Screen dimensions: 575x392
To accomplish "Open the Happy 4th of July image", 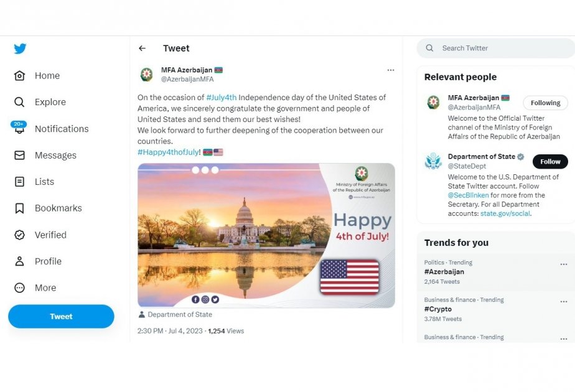I will tap(266, 235).
